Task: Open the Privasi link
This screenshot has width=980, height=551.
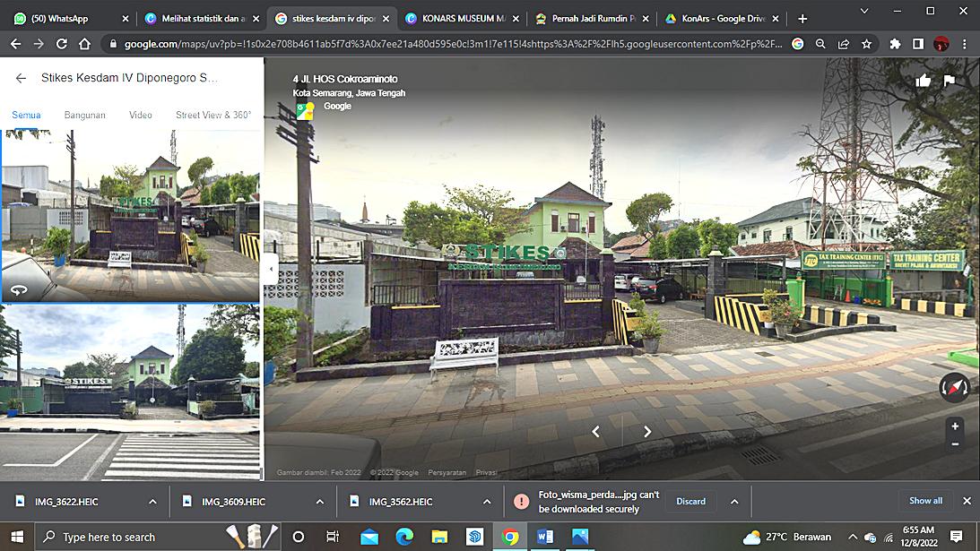Action: click(x=486, y=473)
